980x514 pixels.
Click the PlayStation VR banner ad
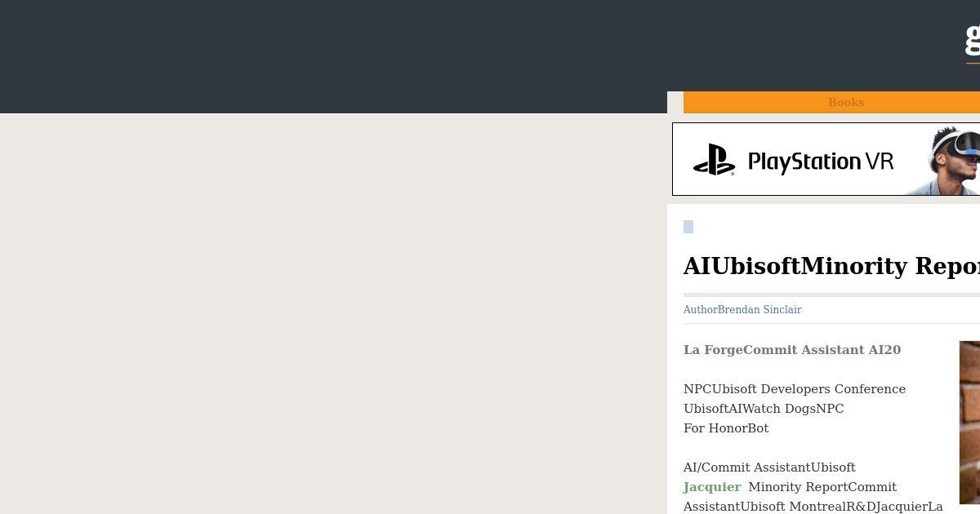click(x=826, y=159)
